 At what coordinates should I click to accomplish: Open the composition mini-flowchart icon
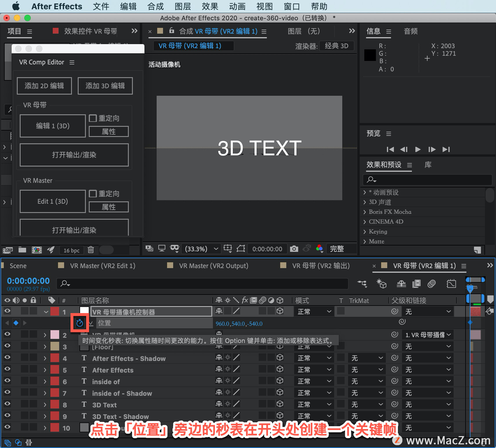pyautogui.click(x=362, y=283)
